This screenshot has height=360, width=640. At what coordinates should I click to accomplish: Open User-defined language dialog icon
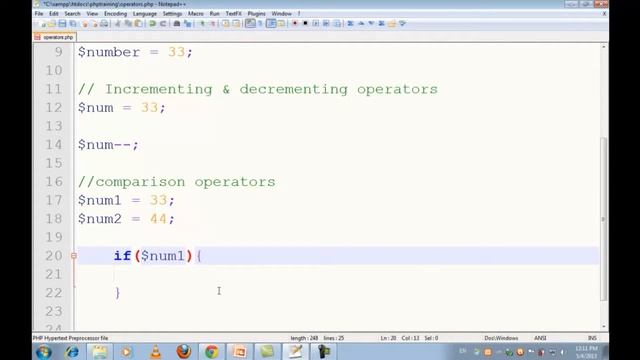(x=281, y=24)
